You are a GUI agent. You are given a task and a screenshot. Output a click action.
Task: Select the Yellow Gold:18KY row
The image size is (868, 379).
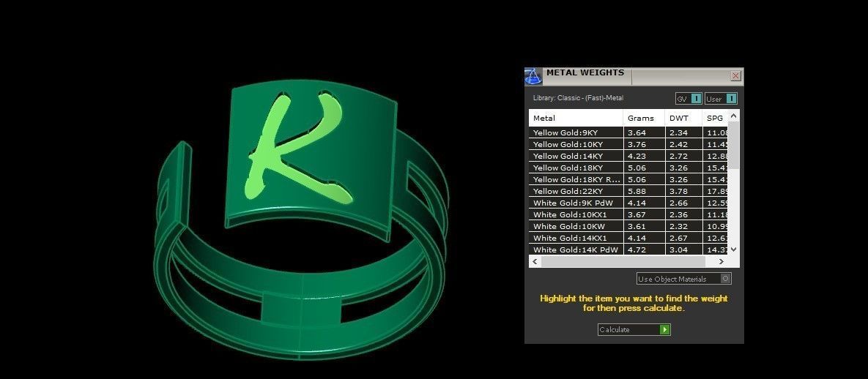(x=628, y=168)
